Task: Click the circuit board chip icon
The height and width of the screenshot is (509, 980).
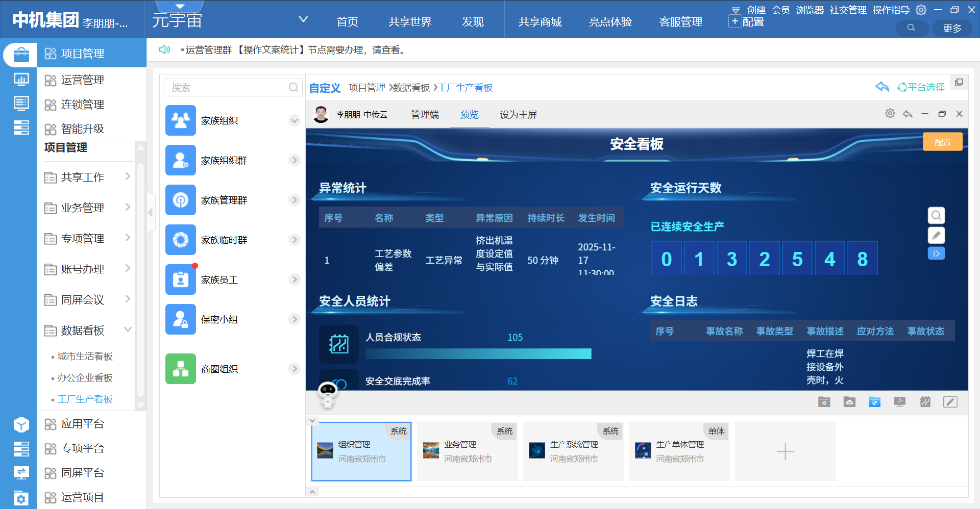Action: click(925, 402)
